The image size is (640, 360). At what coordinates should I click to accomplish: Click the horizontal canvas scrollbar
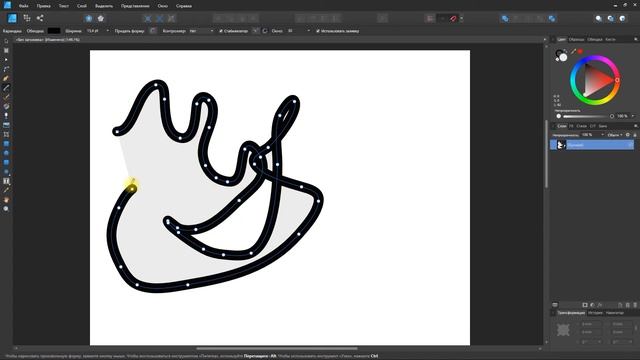[276, 349]
